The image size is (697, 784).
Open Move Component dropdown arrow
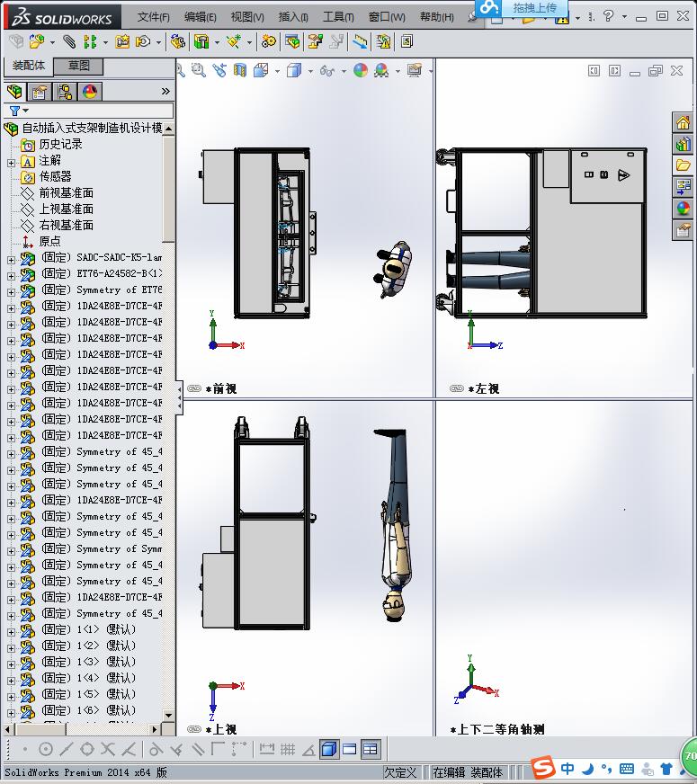pos(158,42)
